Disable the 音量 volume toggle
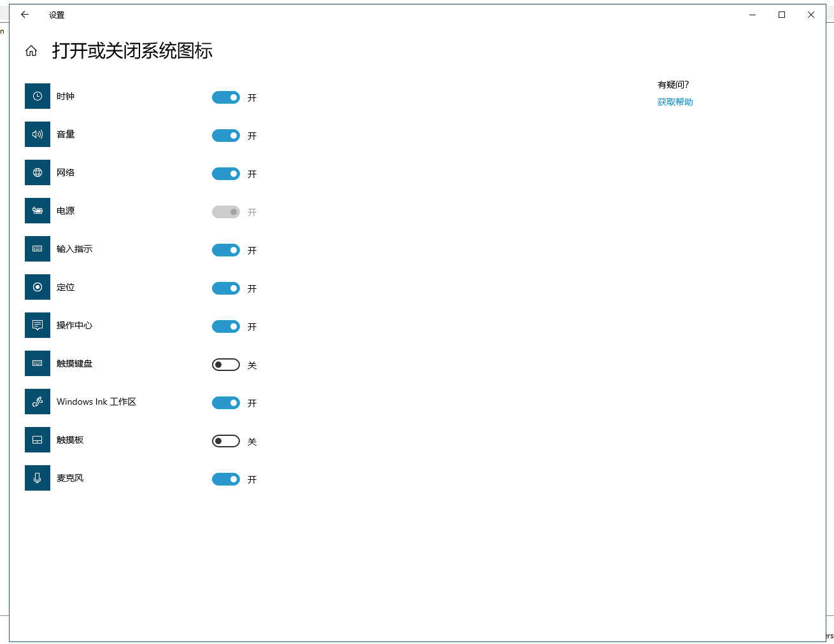The image size is (834, 644). tap(226, 136)
